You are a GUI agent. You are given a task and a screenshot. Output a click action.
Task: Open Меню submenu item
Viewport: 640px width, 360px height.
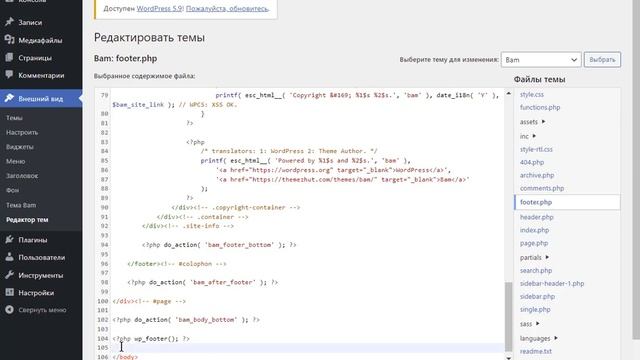[16, 161]
